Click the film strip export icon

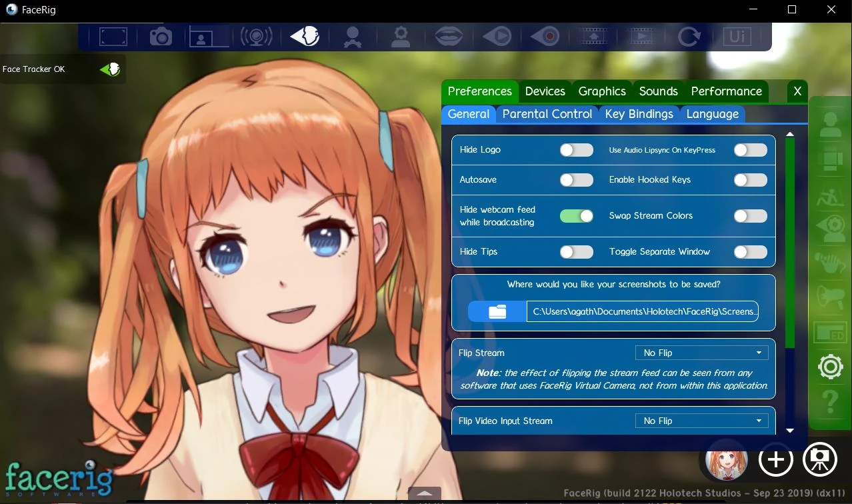593,36
